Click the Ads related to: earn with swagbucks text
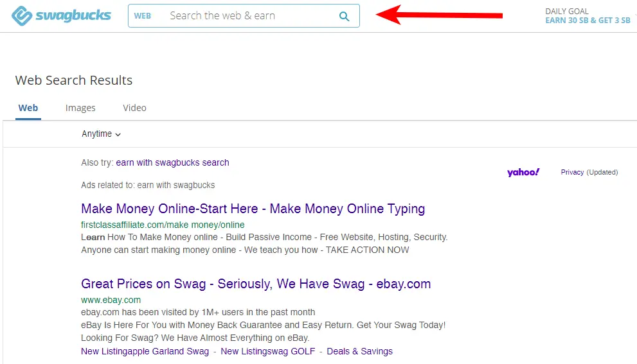This screenshot has height=364, width=637. (148, 185)
